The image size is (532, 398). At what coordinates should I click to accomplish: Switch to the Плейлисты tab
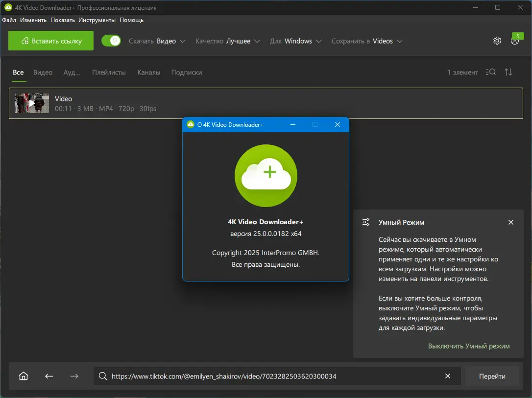click(109, 72)
